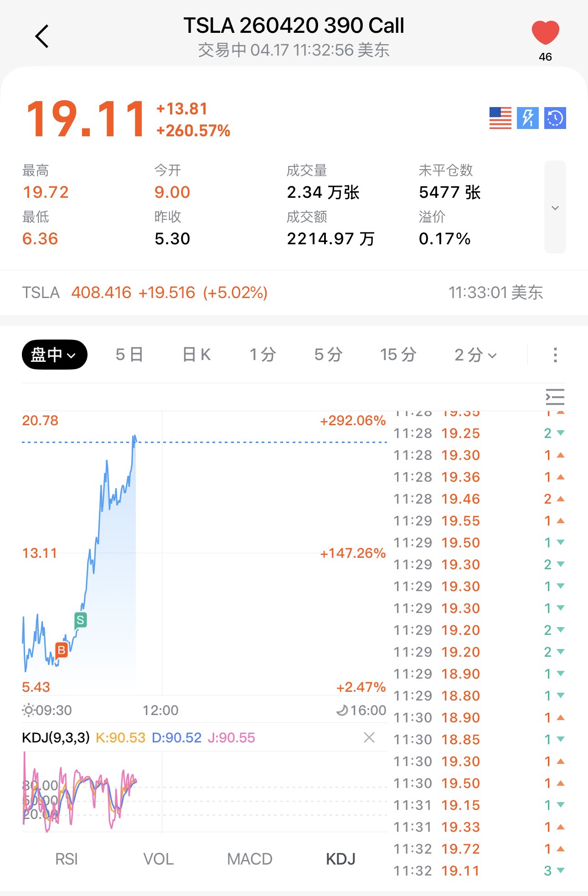Switch to the 日K chart tab
The image size is (588, 896).
(196, 355)
